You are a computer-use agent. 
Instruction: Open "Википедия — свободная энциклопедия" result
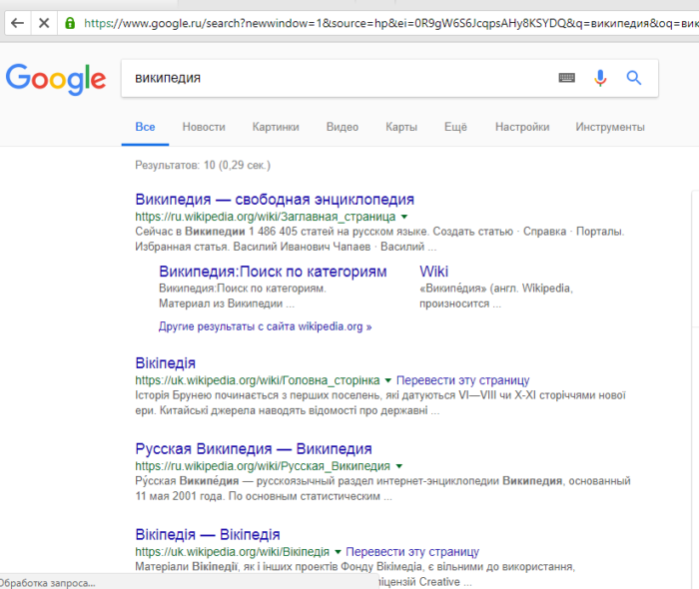[275, 199]
